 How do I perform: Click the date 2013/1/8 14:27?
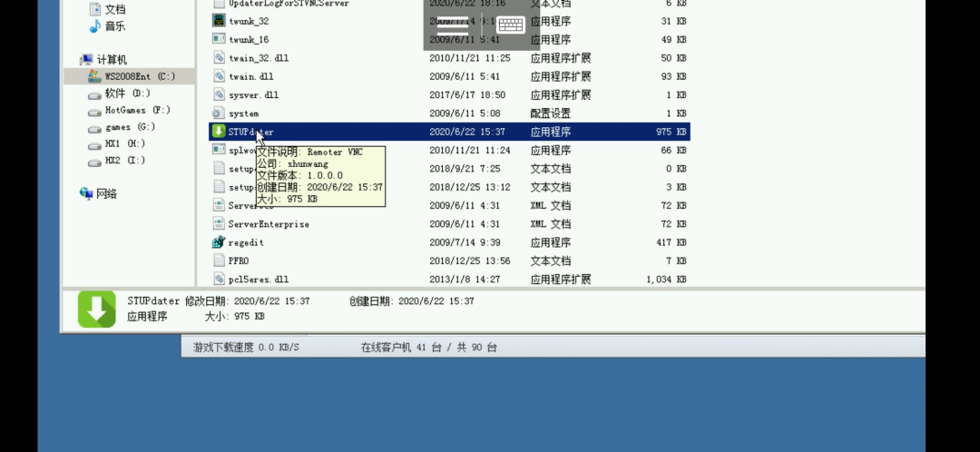point(465,280)
